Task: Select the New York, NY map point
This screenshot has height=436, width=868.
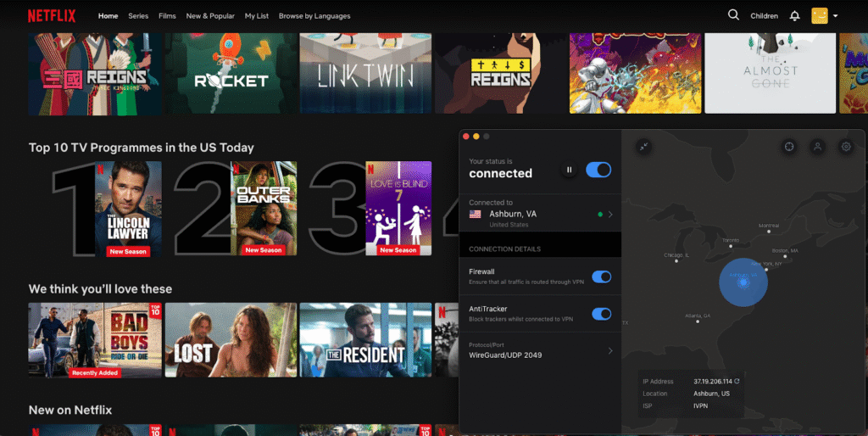Action: click(x=766, y=269)
